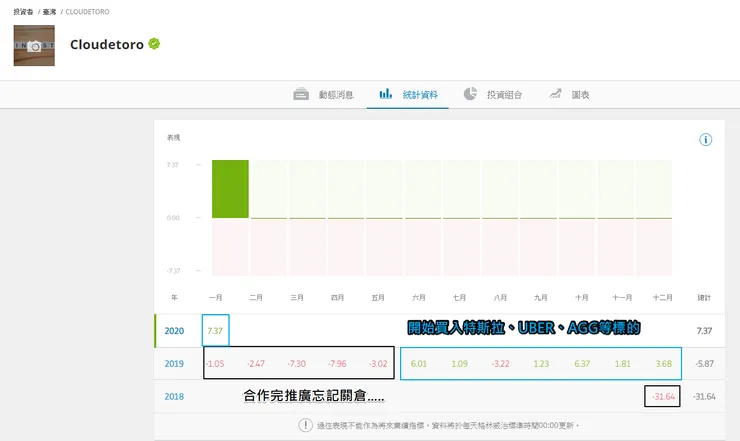Click the -7.30 March 2019 value
This screenshot has width=740, height=441.
tap(297, 364)
